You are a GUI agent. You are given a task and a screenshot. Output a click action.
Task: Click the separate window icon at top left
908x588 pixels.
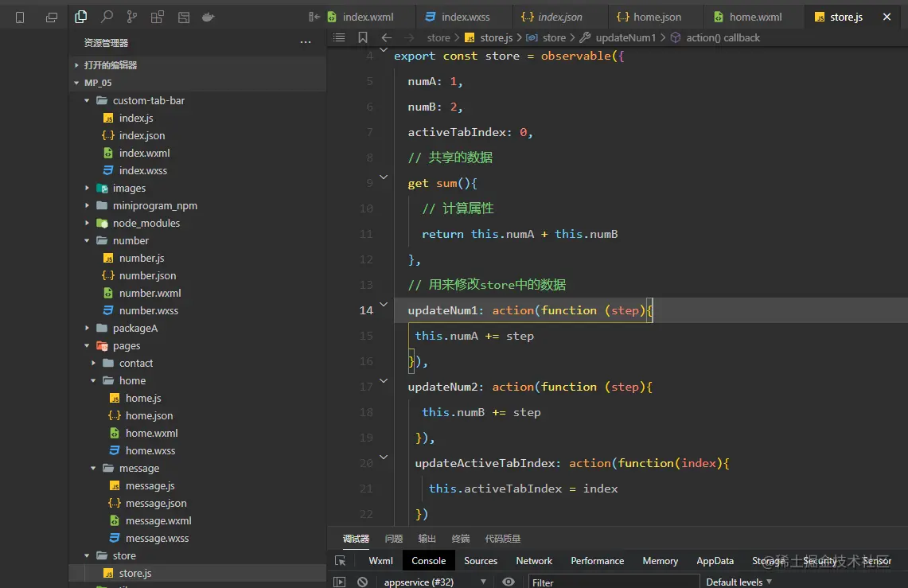[x=52, y=18]
